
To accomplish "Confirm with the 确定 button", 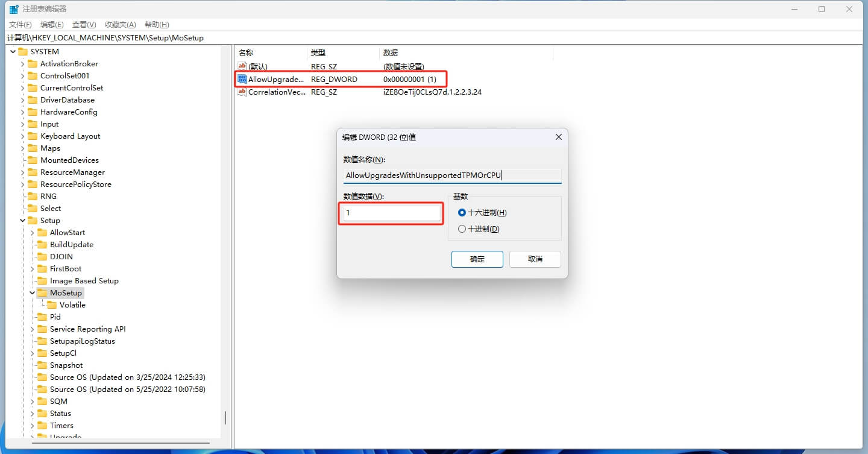I will click(477, 259).
